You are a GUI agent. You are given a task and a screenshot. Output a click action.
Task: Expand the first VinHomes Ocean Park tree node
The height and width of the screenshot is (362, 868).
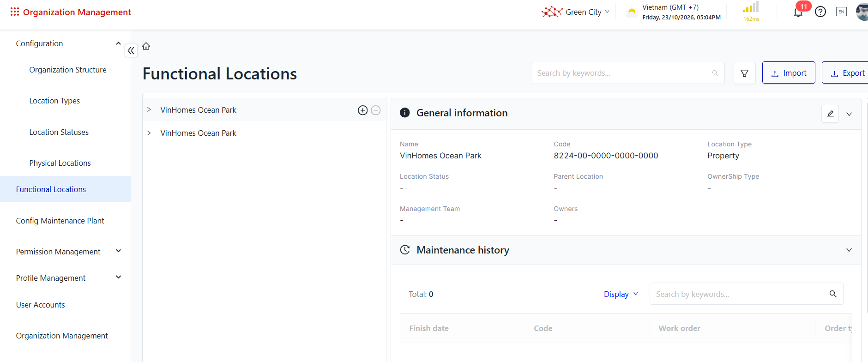click(x=149, y=110)
